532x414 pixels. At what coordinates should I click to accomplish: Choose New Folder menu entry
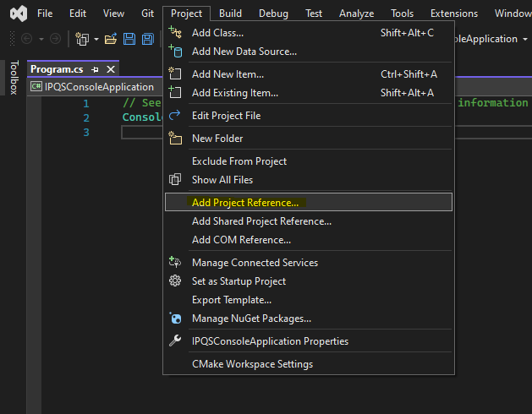[x=309, y=139]
